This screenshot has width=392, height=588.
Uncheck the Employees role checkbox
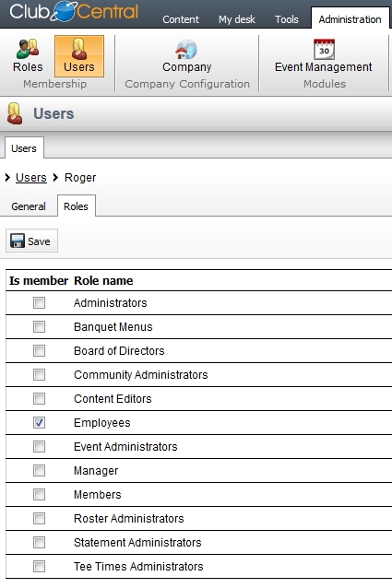tap(39, 423)
